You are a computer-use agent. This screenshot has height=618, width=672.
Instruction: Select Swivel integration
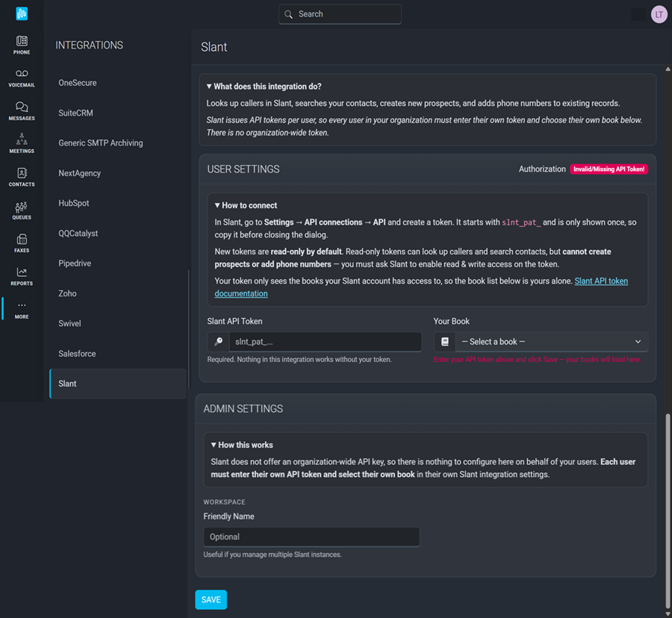coord(70,323)
